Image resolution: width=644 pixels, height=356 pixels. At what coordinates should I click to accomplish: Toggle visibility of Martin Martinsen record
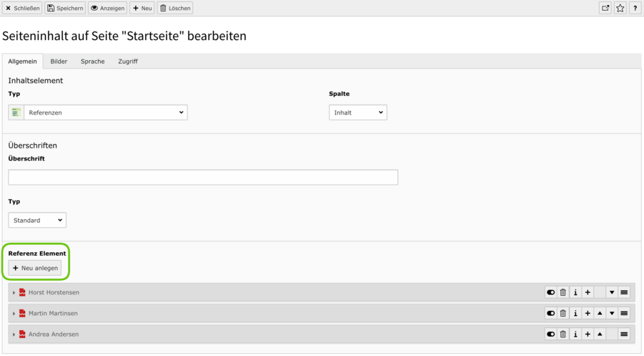(x=551, y=313)
